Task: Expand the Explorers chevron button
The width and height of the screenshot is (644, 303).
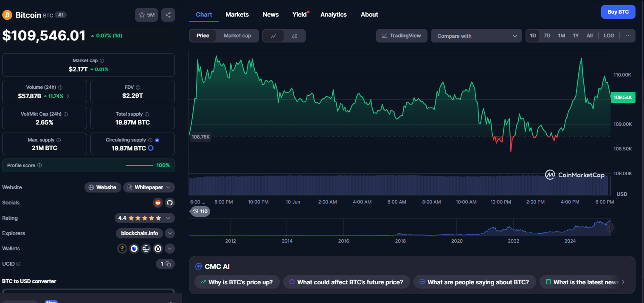Action: [x=170, y=233]
